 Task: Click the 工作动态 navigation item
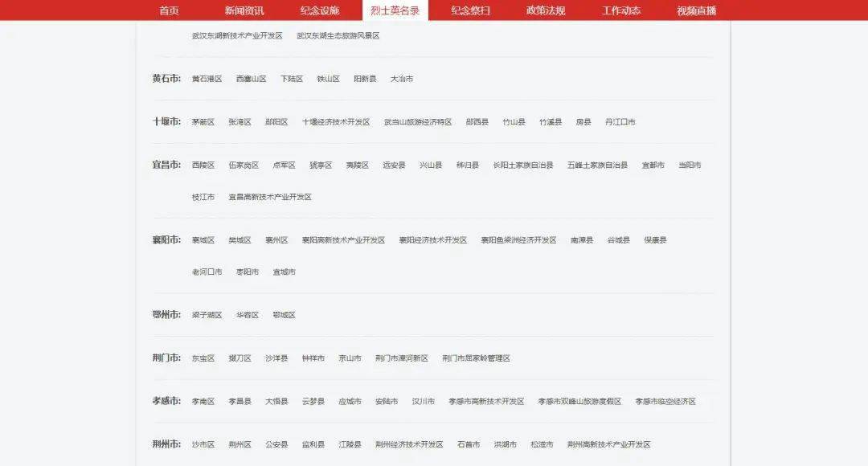(x=621, y=10)
